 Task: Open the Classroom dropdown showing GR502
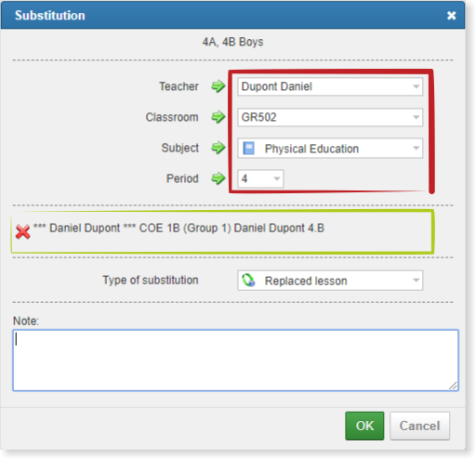(x=330, y=117)
